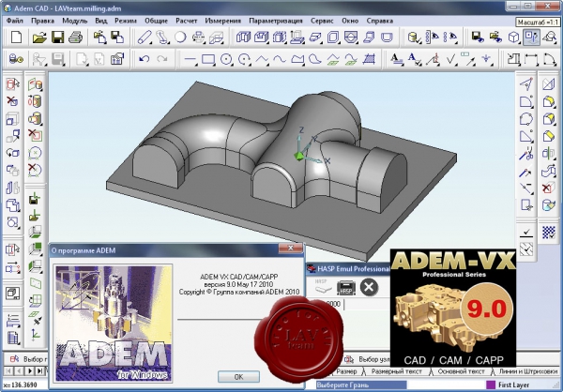Click the purple First Layer color swatch

[490, 384]
